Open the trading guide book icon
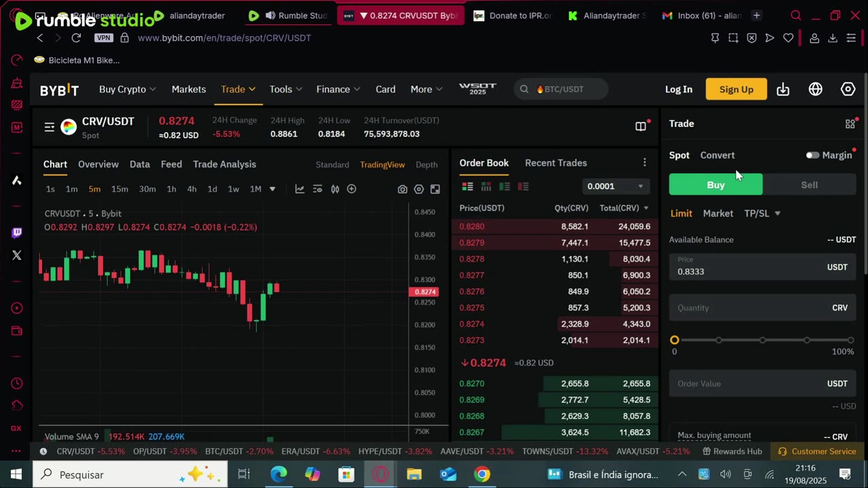868x488 pixels. pos(640,126)
